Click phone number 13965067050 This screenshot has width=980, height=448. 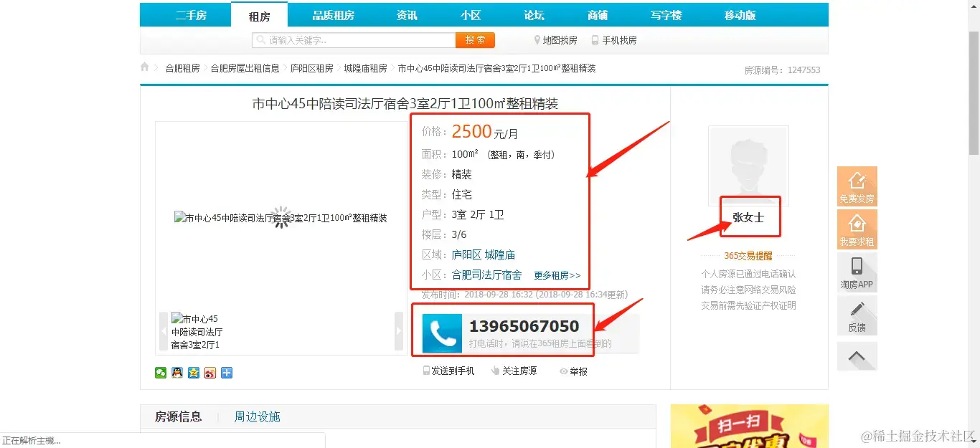[524, 326]
